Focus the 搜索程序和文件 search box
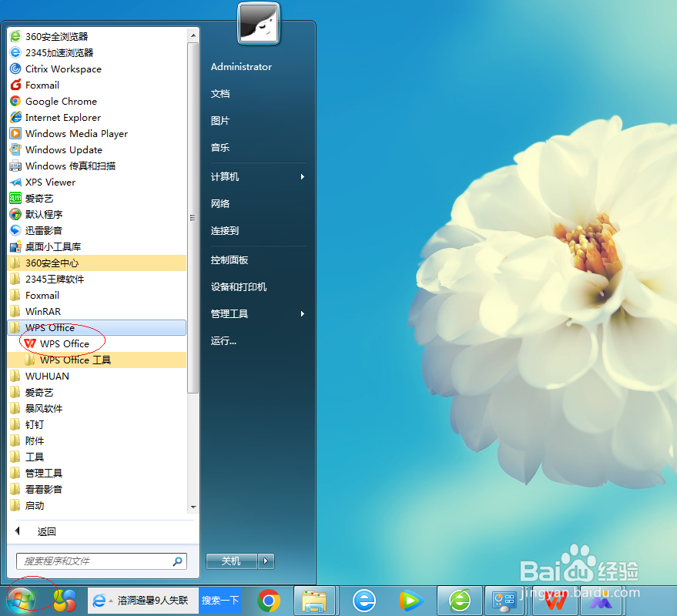677x616 pixels. 102,561
